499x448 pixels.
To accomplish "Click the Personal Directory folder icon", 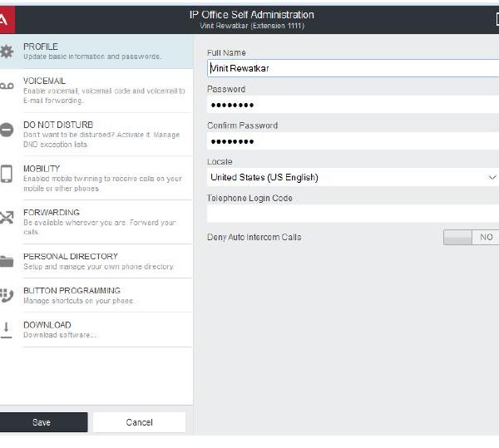I will click(x=7, y=261).
